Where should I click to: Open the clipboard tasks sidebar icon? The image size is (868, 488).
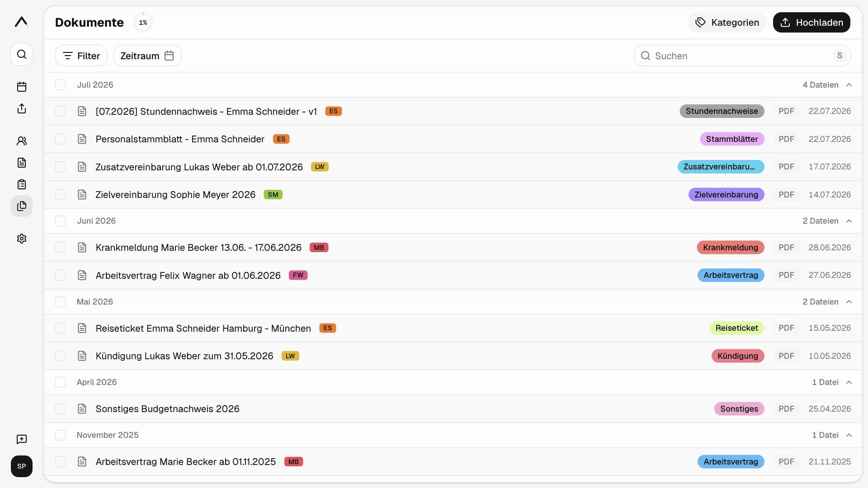[x=22, y=184]
